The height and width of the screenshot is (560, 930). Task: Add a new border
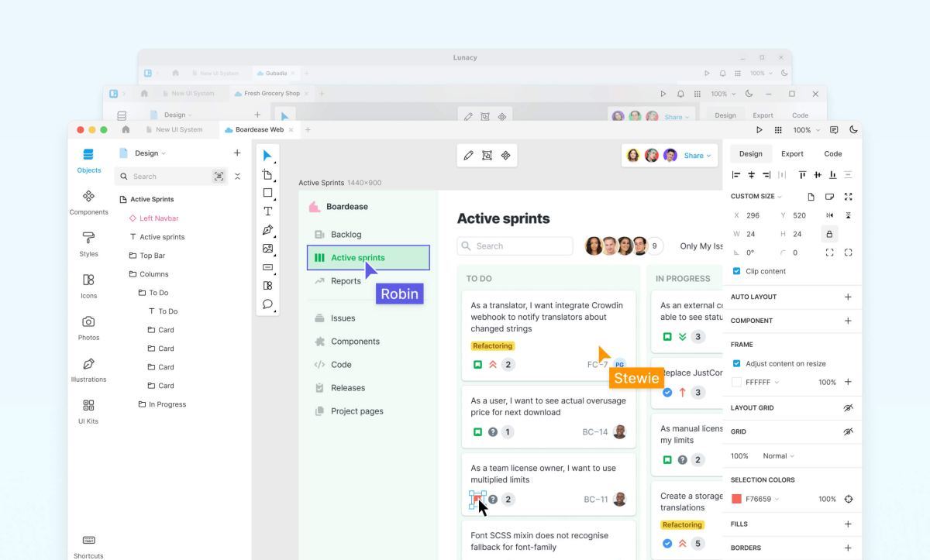(x=848, y=548)
